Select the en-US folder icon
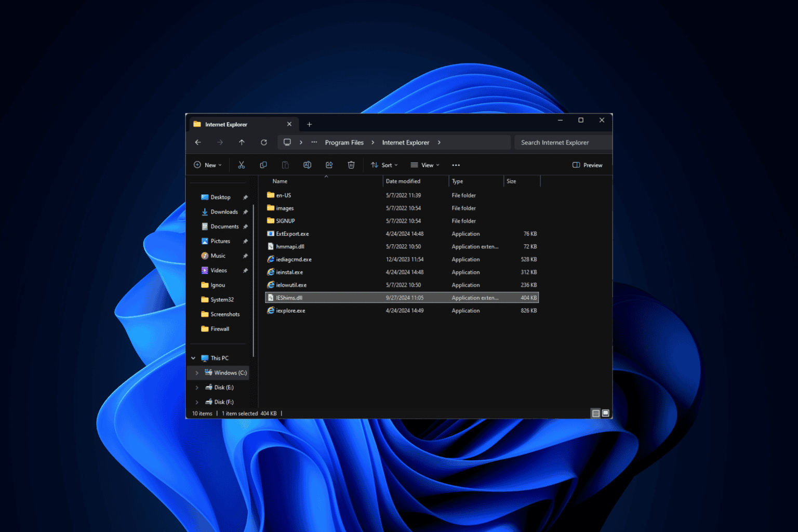This screenshot has height=532, width=798. click(x=271, y=195)
